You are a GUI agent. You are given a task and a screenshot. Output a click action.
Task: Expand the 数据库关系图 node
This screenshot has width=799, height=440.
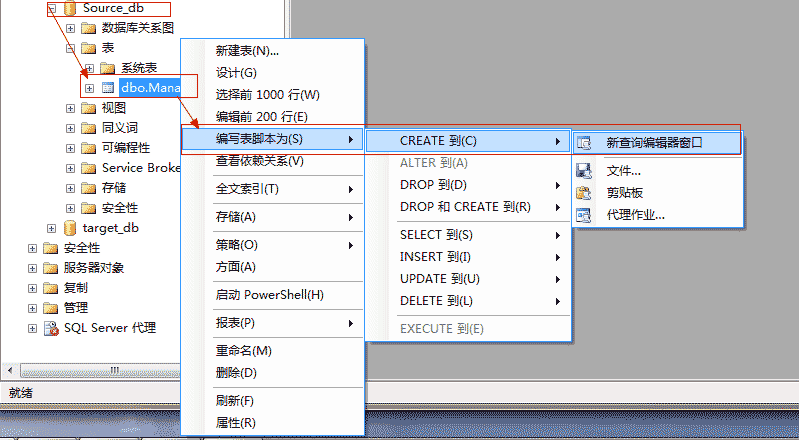tap(70, 28)
